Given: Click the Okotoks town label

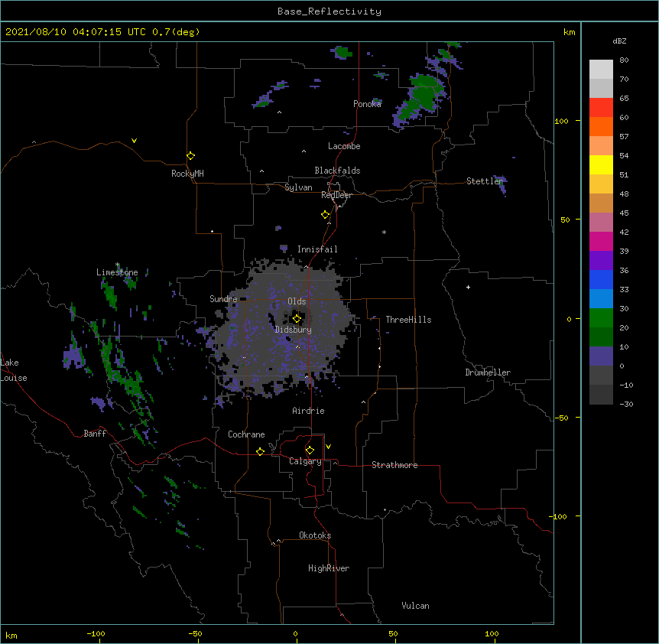Looking at the screenshot, I should 315,535.
